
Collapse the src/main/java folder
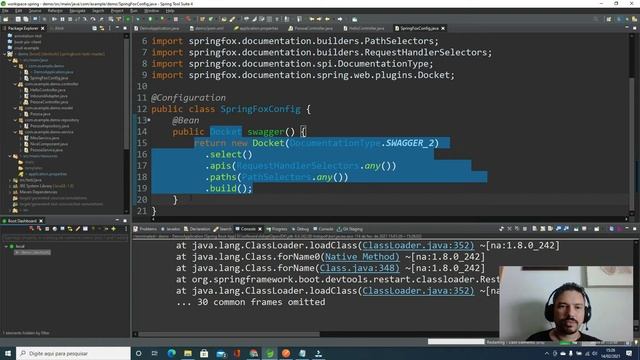tap(10, 60)
